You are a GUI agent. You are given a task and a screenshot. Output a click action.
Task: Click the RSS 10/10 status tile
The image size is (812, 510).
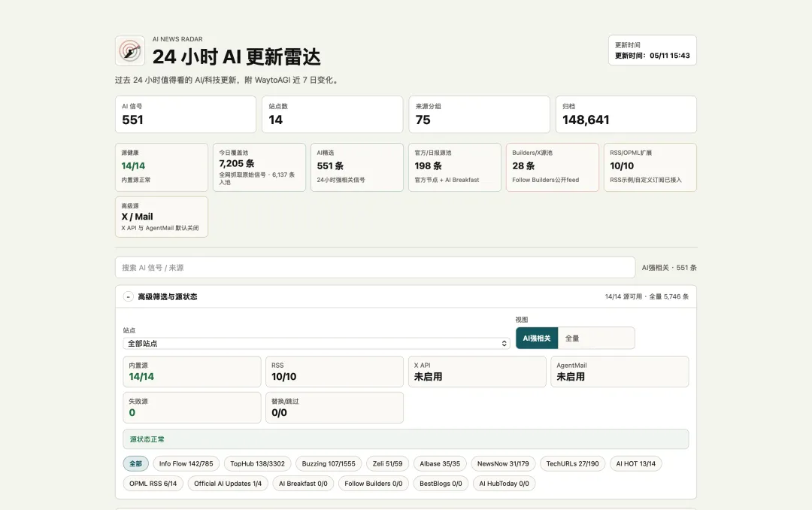(x=335, y=372)
